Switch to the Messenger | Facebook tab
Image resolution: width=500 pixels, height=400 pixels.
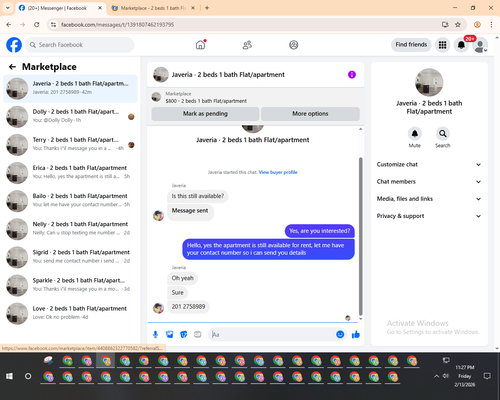click(57, 8)
